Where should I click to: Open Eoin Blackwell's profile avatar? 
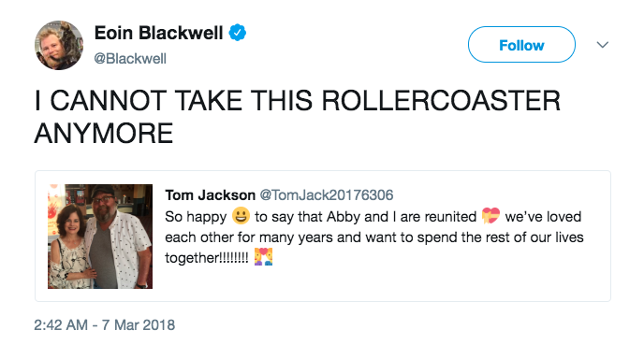tap(59, 45)
